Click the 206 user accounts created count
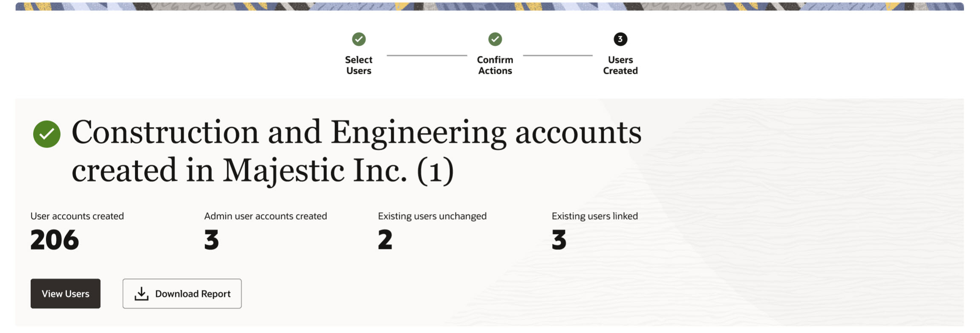 pos(55,240)
